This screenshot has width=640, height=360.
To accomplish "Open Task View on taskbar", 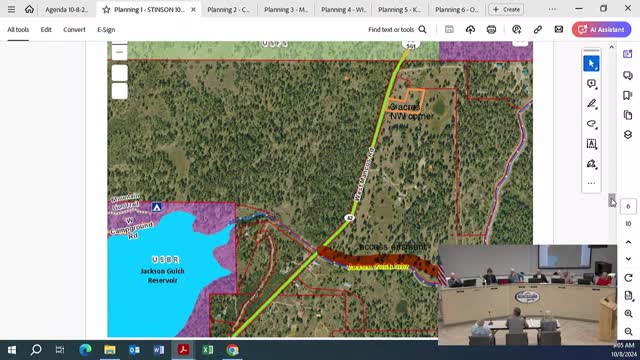I will click(60, 350).
